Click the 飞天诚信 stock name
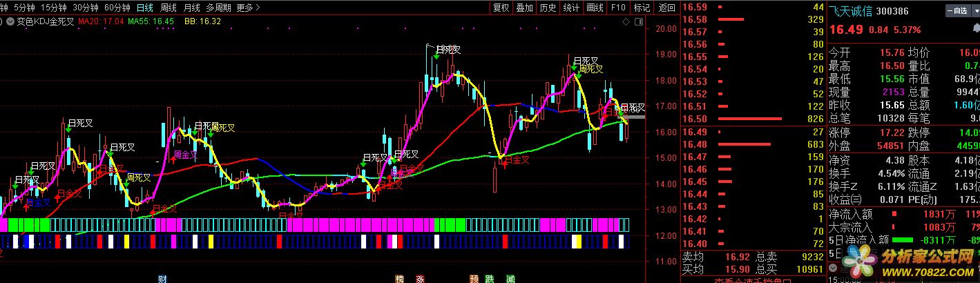980x283 pixels. [x=849, y=11]
